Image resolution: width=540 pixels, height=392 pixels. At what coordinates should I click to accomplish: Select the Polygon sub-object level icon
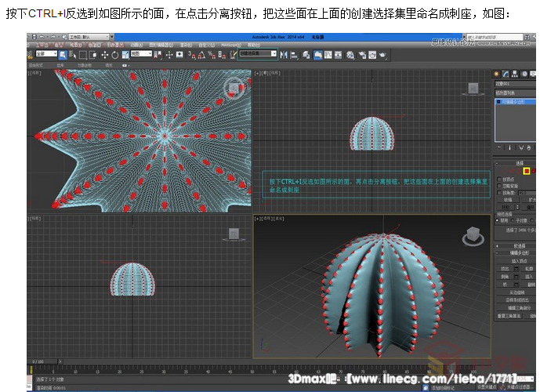coord(527,170)
